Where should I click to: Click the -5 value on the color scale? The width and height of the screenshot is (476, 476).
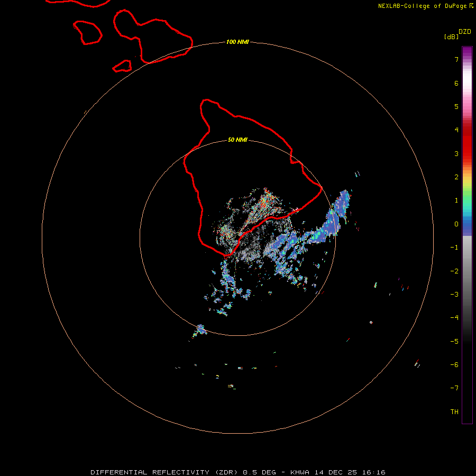454,342
